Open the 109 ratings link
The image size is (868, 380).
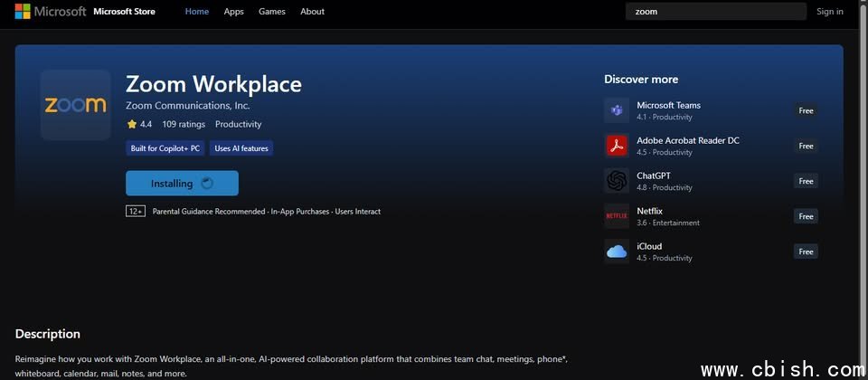(x=184, y=125)
